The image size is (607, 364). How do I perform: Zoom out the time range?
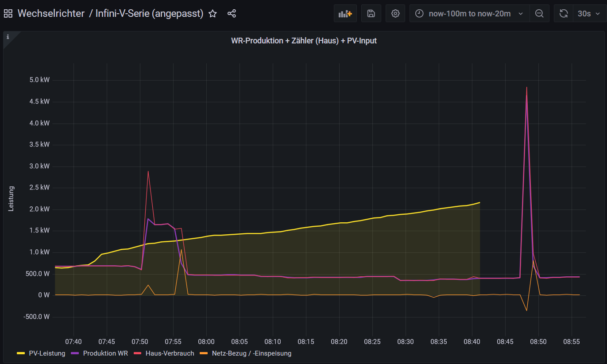tap(539, 14)
